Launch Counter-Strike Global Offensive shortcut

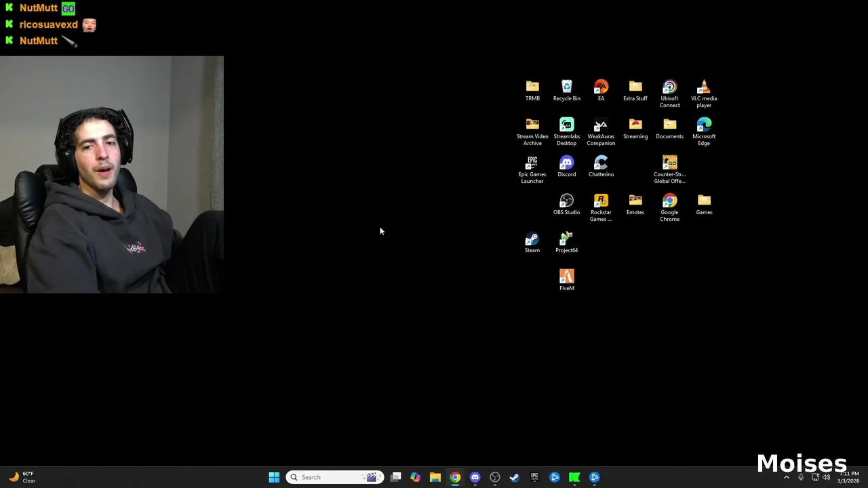tap(669, 169)
